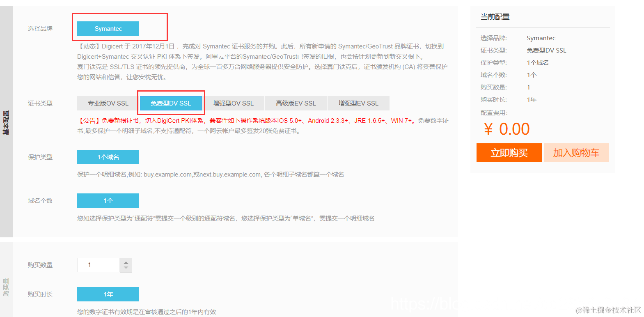Choose 专业版OV SSL certificate type
This screenshot has height=317, width=644.
click(x=108, y=103)
